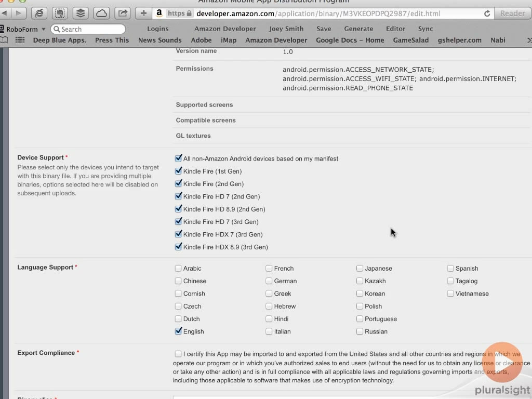Uncheck Kindle Fire (2nd Gen)

coord(178,183)
